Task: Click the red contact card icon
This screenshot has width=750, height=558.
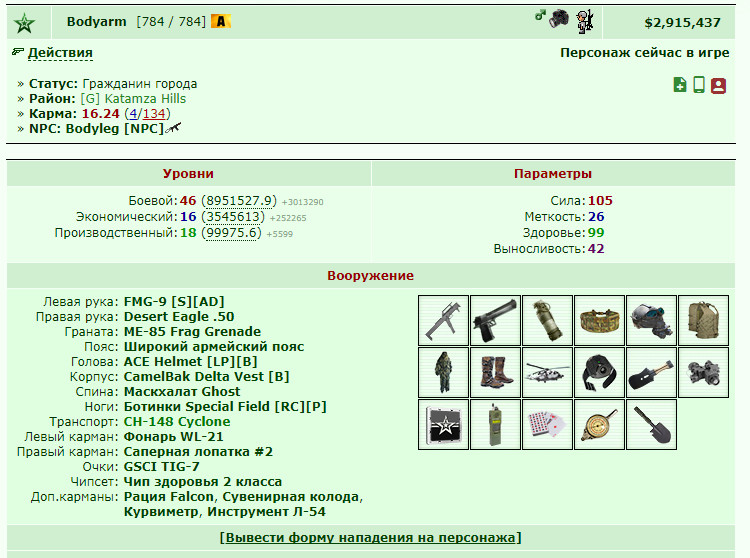Action: 718,86
